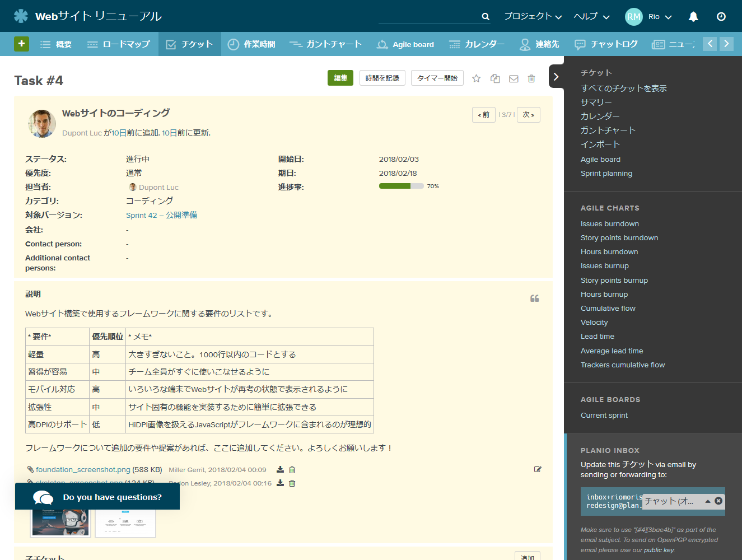
Task: Open the time tracking clock icon
Action: coord(721,16)
